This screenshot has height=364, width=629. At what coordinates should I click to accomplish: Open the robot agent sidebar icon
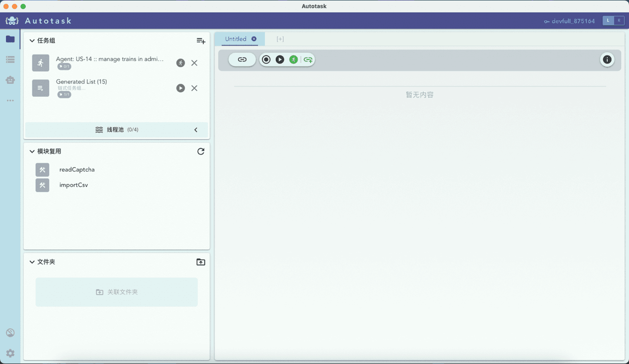pos(10,80)
